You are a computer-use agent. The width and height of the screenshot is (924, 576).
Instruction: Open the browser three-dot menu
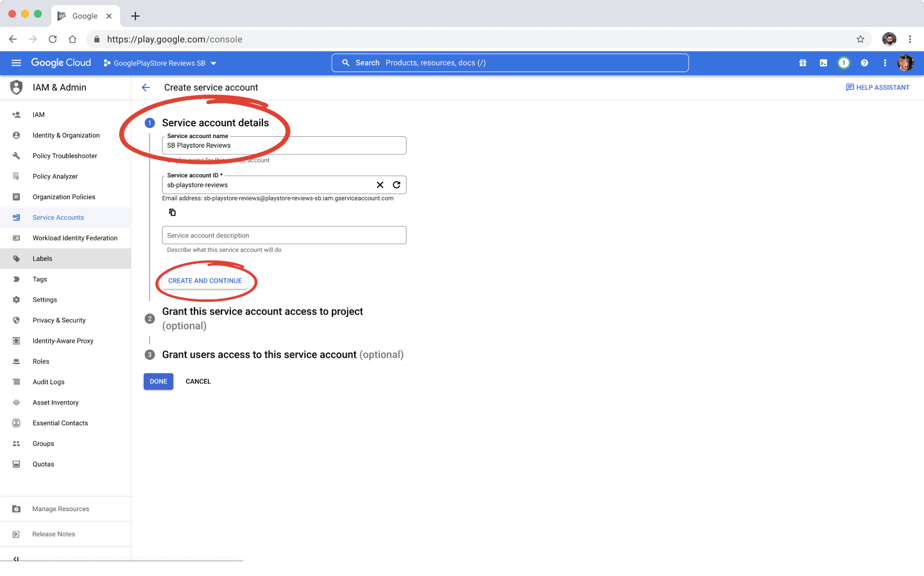(x=910, y=39)
